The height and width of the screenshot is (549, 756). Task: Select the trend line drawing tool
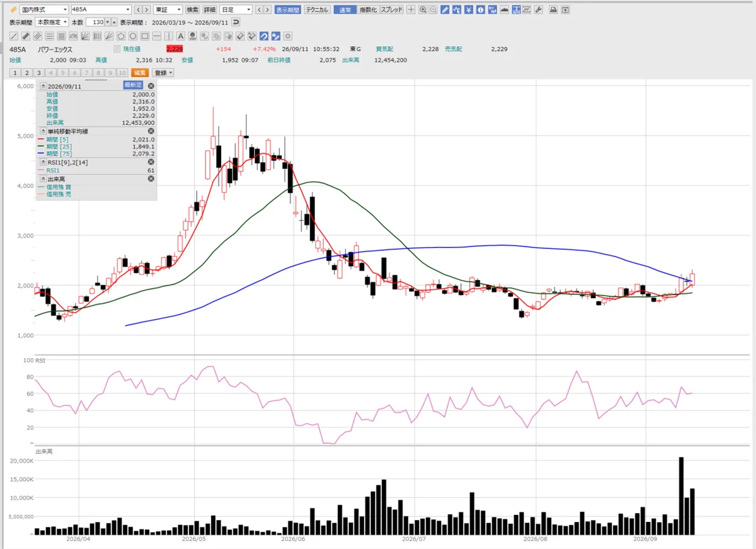click(x=13, y=36)
